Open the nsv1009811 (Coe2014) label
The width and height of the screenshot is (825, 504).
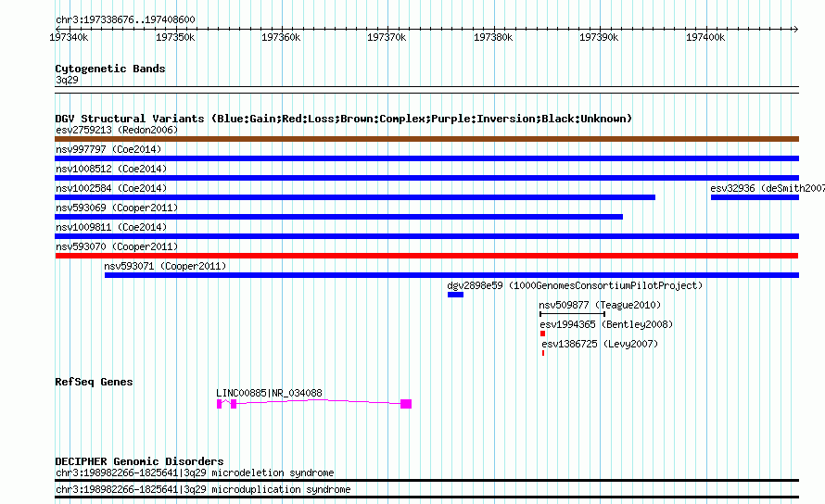(x=111, y=227)
